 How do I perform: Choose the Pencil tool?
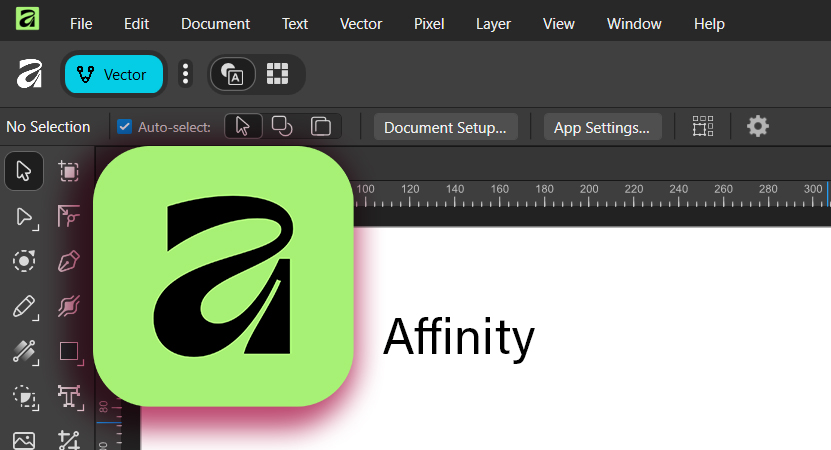[x=24, y=307]
